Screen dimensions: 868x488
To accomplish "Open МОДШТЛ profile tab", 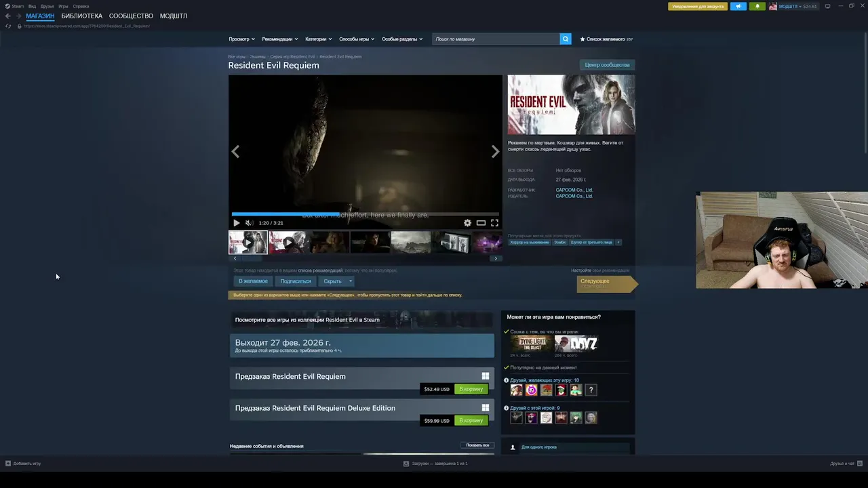I will coord(174,16).
